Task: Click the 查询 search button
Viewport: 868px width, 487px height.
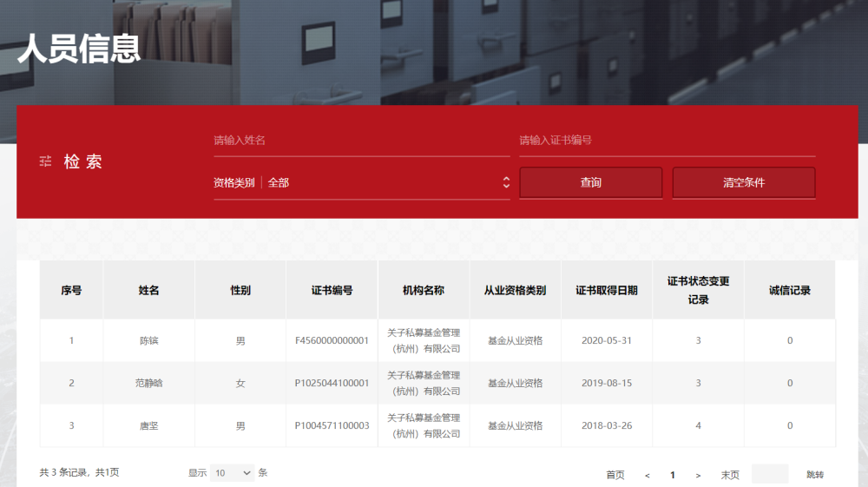Action: point(590,182)
